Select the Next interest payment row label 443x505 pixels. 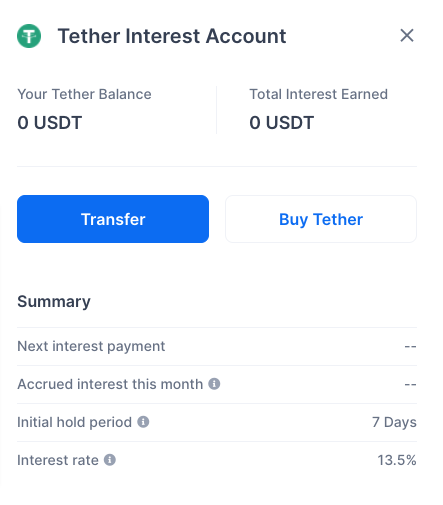(91, 346)
